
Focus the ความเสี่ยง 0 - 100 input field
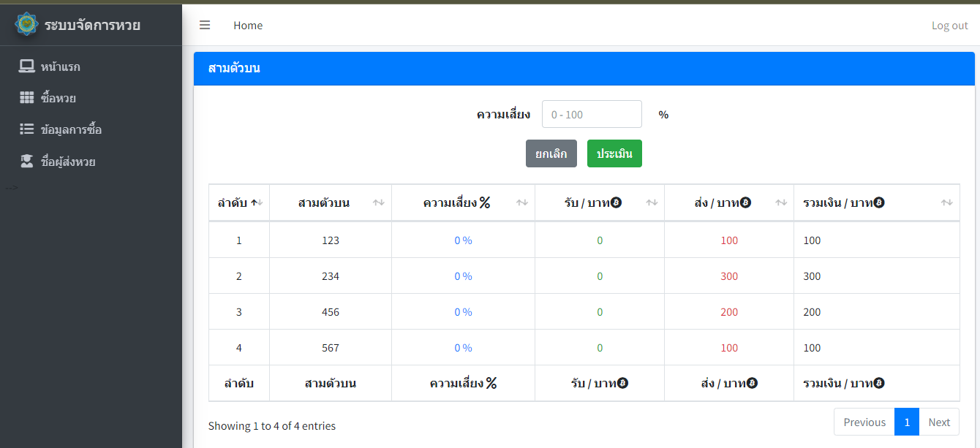point(591,114)
